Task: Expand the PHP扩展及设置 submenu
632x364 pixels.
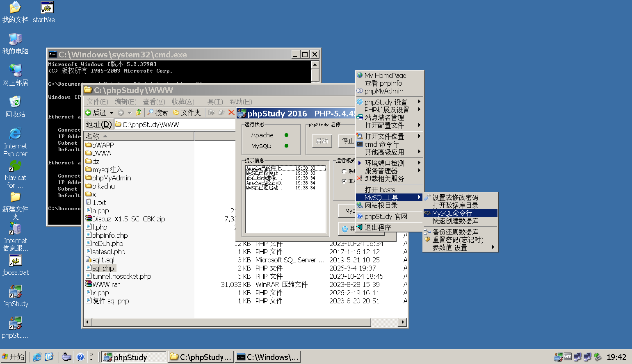Action: (x=389, y=110)
